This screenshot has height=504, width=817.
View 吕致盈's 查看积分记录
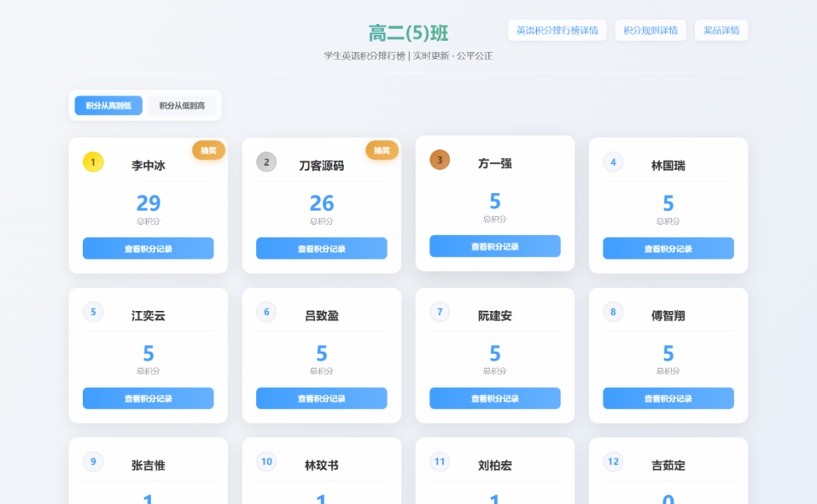coord(322,398)
